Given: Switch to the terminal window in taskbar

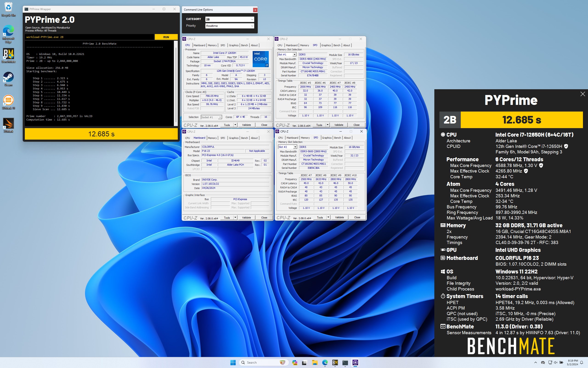Looking at the screenshot, I should pos(345,362).
